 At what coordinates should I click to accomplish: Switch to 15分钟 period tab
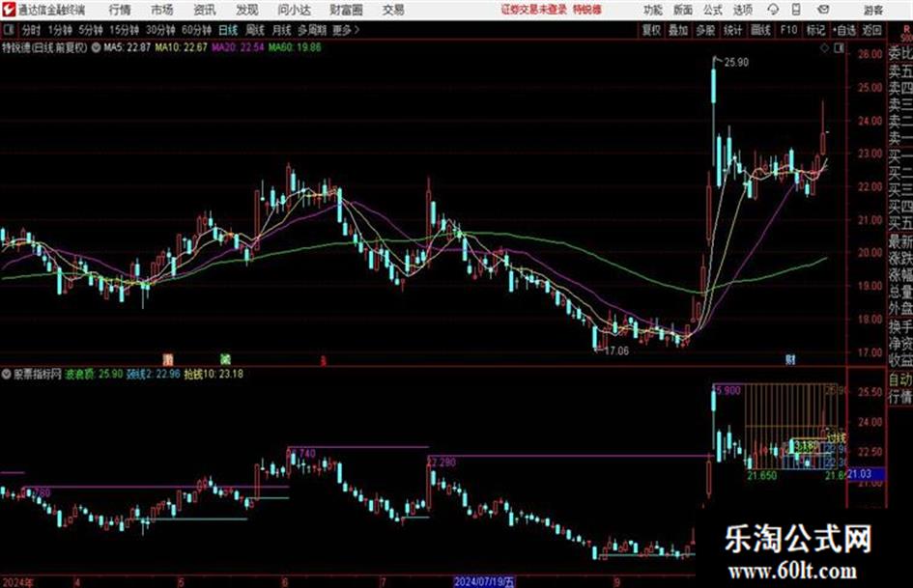(124, 30)
